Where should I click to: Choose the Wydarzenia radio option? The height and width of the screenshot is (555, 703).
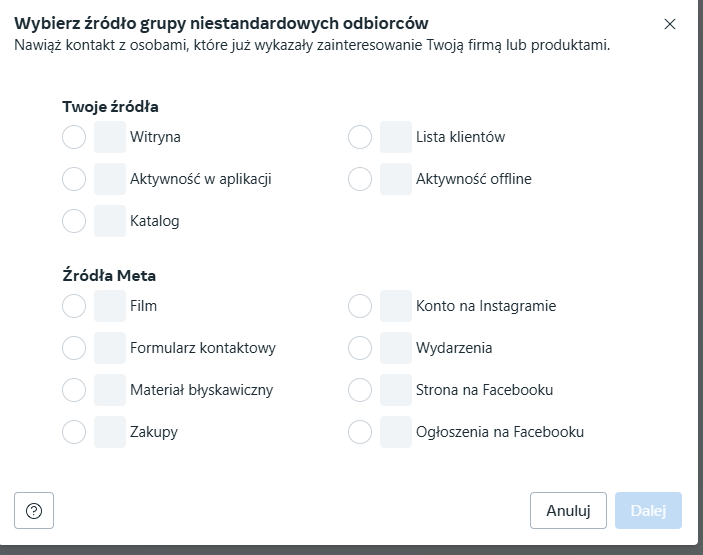click(360, 348)
